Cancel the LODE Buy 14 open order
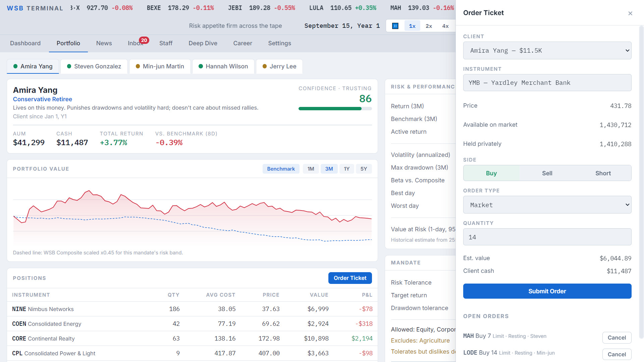Image resolution: width=644 pixels, height=362 pixels. click(x=616, y=354)
